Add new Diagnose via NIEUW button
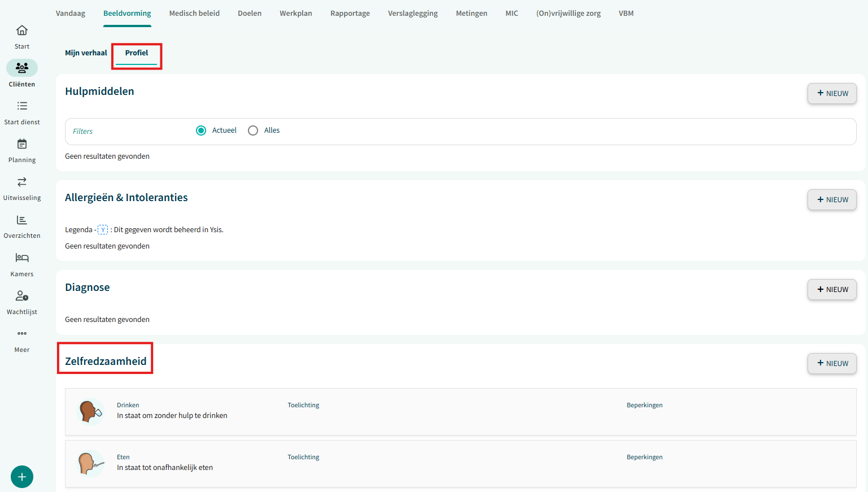This screenshot has width=868, height=492. 832,290
